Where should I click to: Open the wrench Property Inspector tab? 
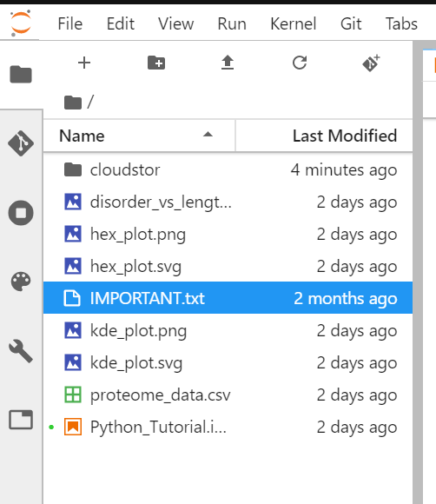pos(21,351)
